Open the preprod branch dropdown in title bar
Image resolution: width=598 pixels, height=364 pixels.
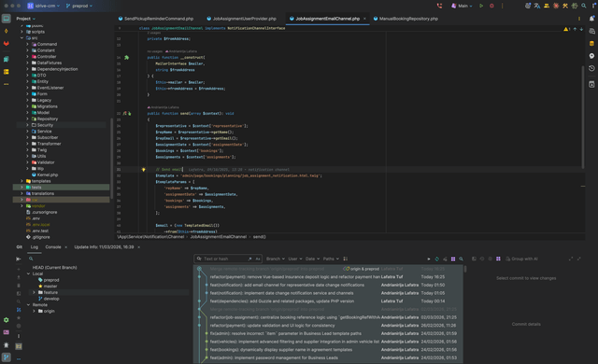78,6
